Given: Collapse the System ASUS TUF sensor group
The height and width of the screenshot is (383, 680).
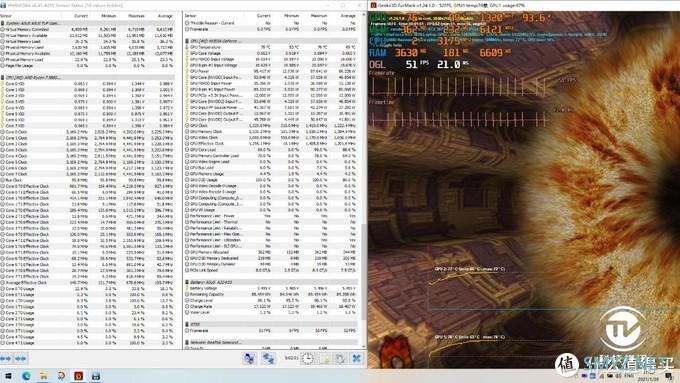Looking at the screenshot, I should point(88,23).
